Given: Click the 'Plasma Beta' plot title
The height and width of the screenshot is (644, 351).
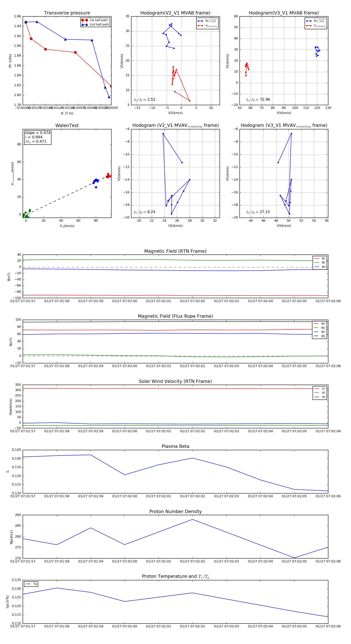Looking at the screenshot, I should click(175, 447).
